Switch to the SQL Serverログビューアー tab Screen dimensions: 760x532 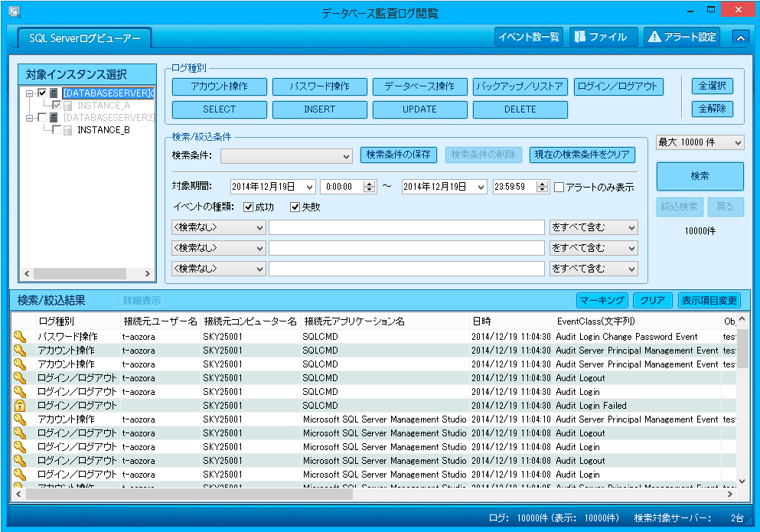point(85,38)
